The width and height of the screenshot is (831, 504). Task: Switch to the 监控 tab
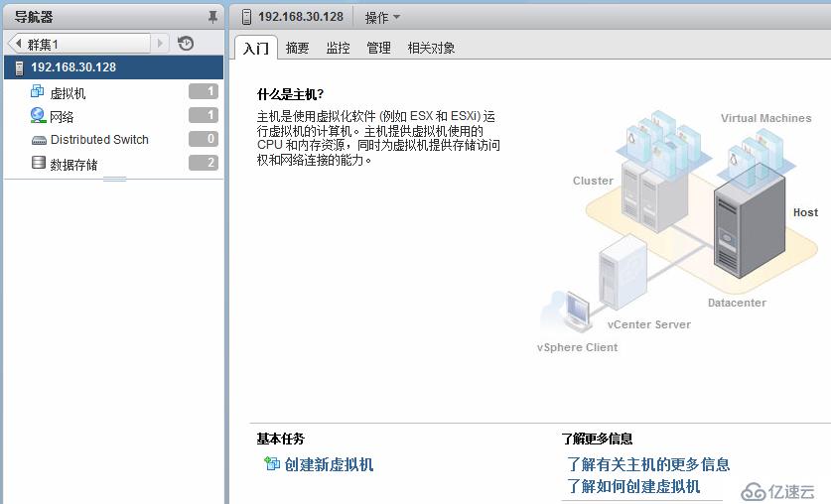338,49
